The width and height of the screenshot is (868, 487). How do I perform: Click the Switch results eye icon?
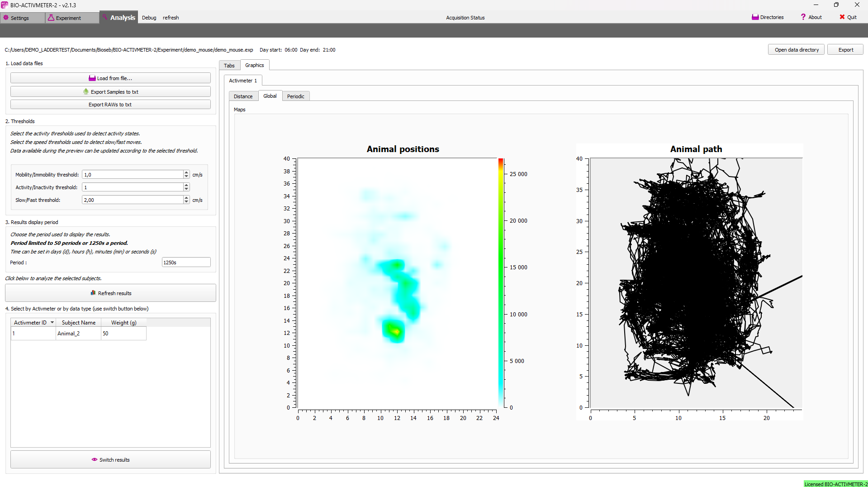click(x=95, y=459)
